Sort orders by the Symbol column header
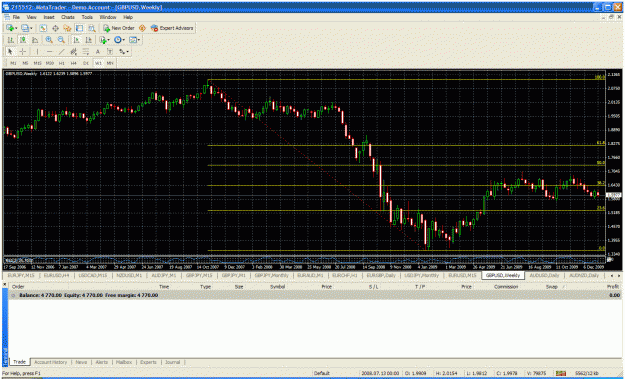625x379 pixels. [x=277, y=287]
